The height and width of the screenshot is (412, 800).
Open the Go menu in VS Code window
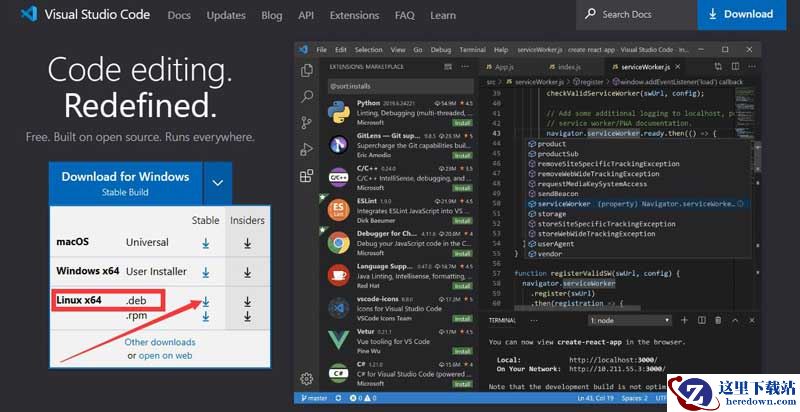(418, 49)
